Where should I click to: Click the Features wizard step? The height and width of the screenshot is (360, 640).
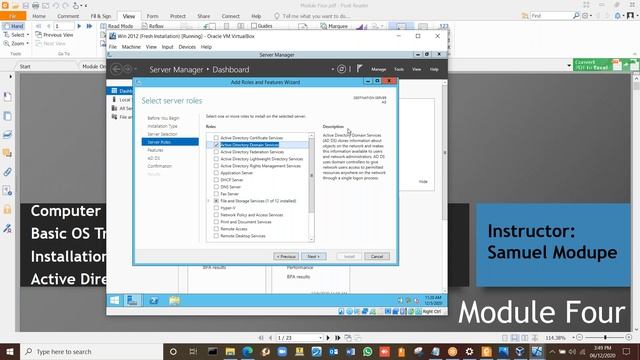155,150
